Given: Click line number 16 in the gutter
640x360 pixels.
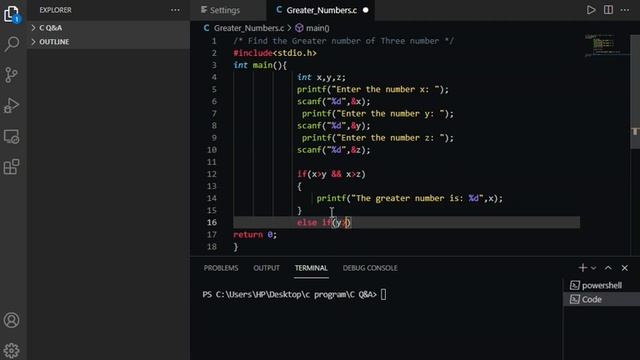Looking at the screenshot, I should (x=211, y=222).
